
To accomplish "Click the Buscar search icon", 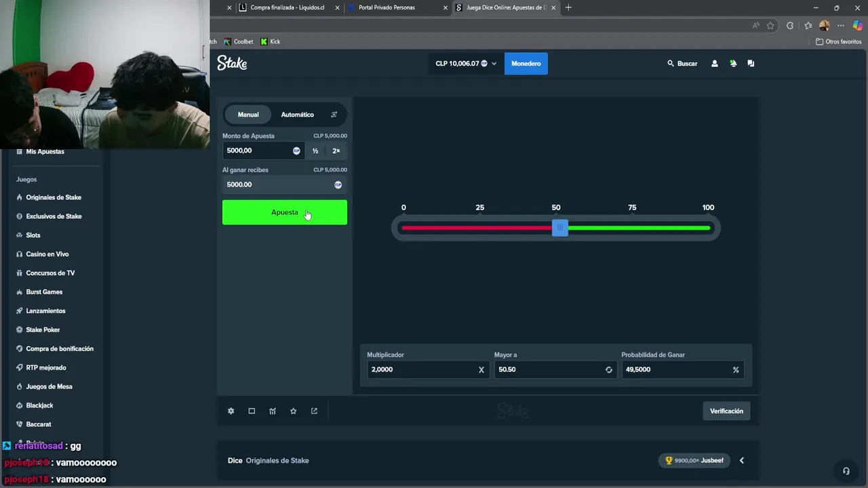I will click(x=671, y=63).
